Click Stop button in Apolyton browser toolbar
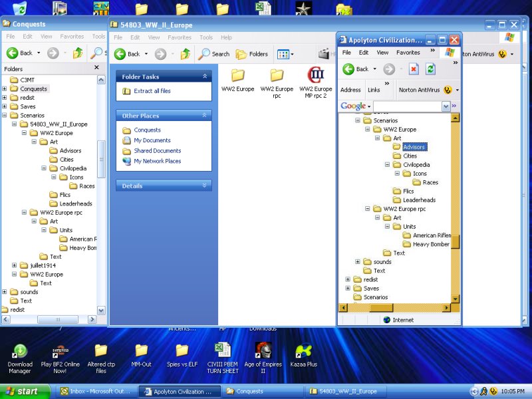Viewport: 532px width, 399px height. pos(413,69)
